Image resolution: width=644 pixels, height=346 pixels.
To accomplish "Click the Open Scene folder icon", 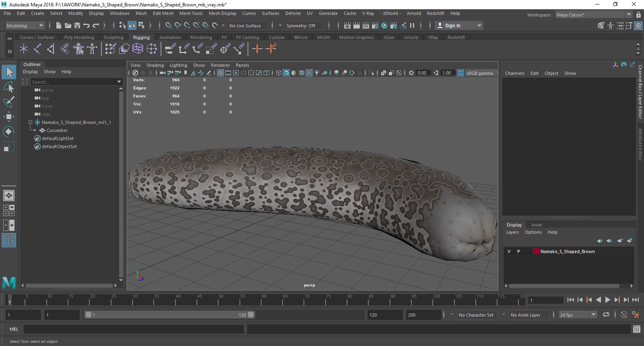I will 68,25.
